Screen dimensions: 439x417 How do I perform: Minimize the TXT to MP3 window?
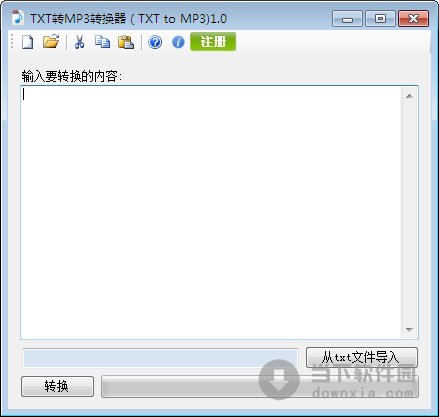(x=347, y=18)
